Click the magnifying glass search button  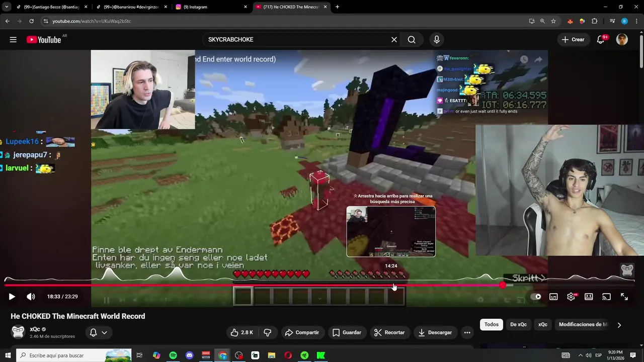(412, 40)
